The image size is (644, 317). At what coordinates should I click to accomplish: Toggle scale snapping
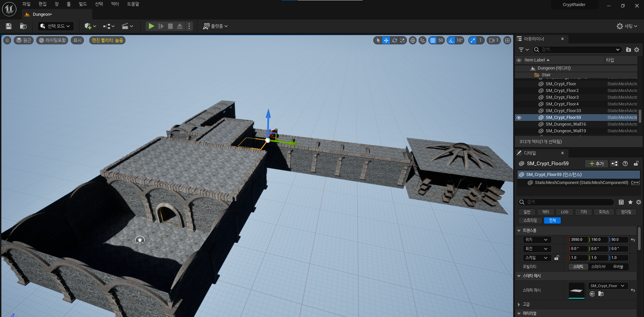coord(472,40)
